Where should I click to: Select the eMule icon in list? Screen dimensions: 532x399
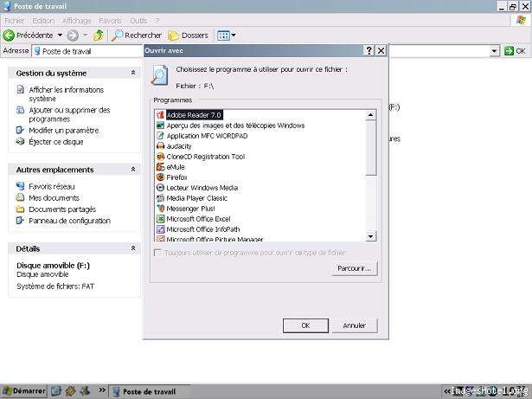160,167
